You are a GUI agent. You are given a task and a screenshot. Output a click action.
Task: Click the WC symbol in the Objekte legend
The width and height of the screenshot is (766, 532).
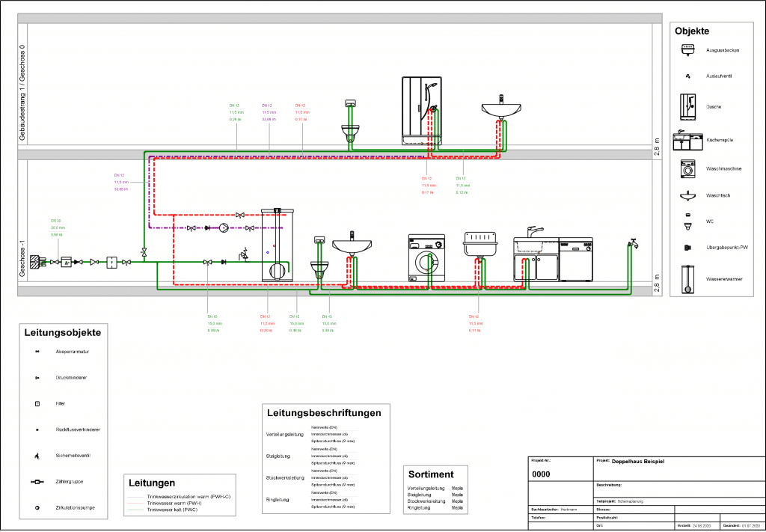tap(688, 221)
